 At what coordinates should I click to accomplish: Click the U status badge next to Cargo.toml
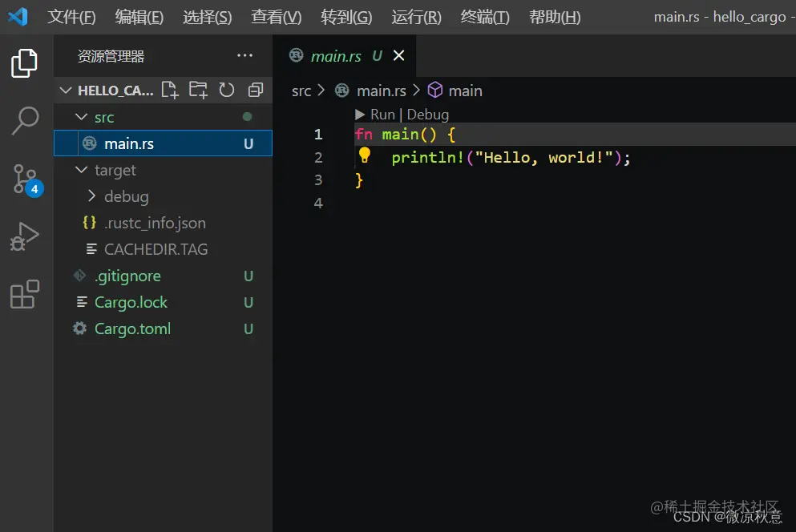coord(248,329)
